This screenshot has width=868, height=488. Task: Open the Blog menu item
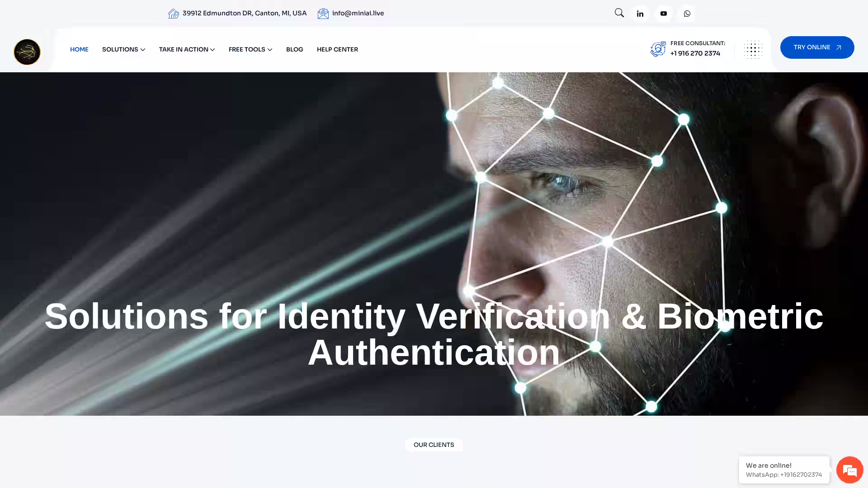coord(295,50)
